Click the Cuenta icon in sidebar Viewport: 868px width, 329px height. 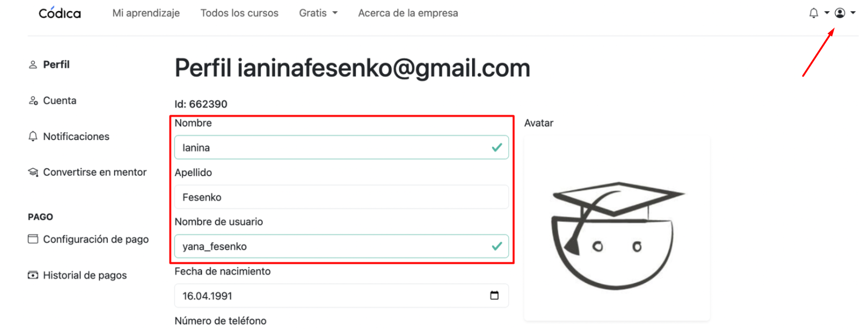pos(33,101)
